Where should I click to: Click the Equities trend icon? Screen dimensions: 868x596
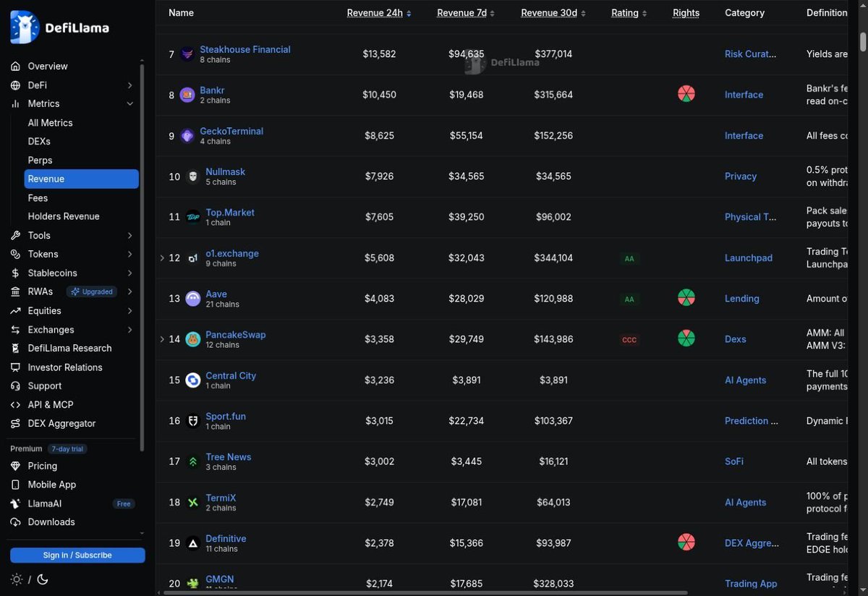(x=15, y=310)
